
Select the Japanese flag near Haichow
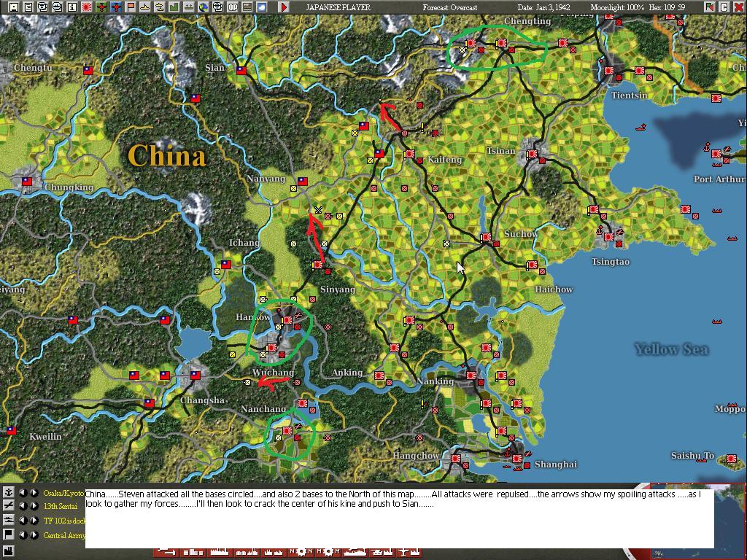532,265
